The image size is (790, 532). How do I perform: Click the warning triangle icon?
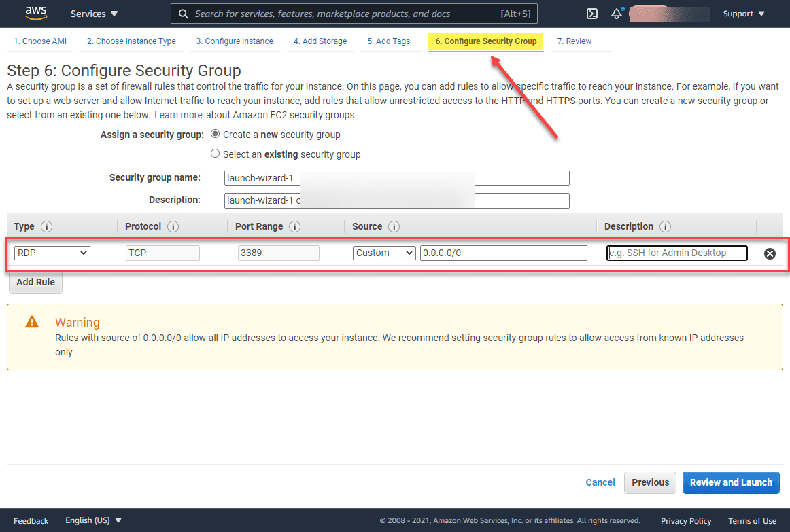[x=32, y=321]
